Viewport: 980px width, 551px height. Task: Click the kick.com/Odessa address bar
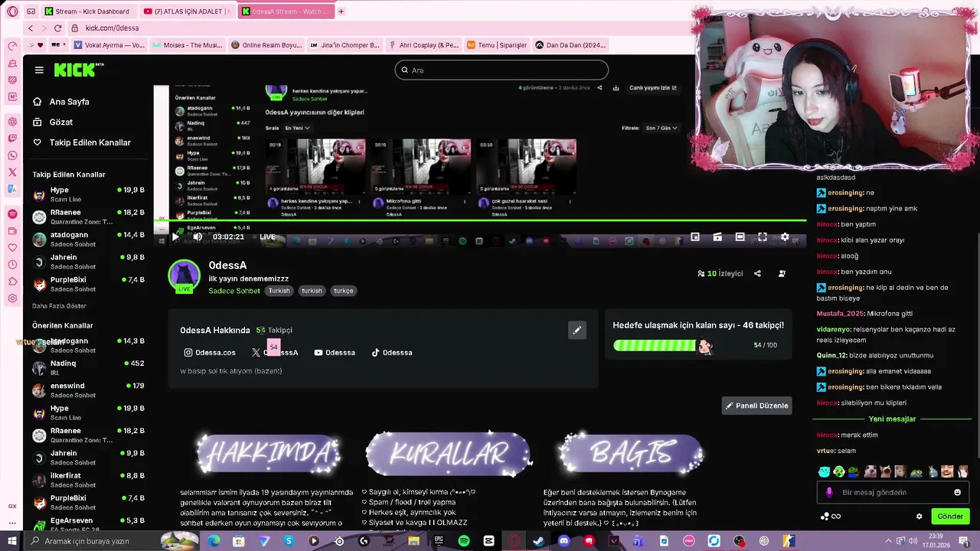coord(112,28)
